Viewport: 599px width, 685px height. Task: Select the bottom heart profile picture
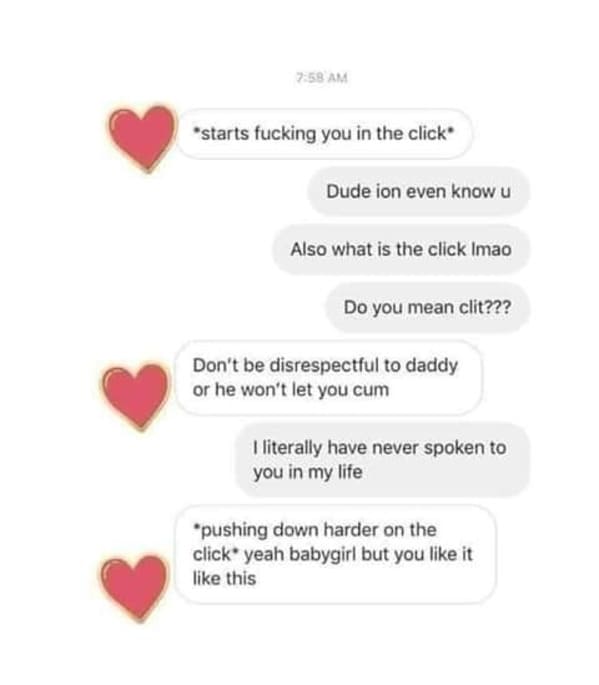click(x=134, y=588)
